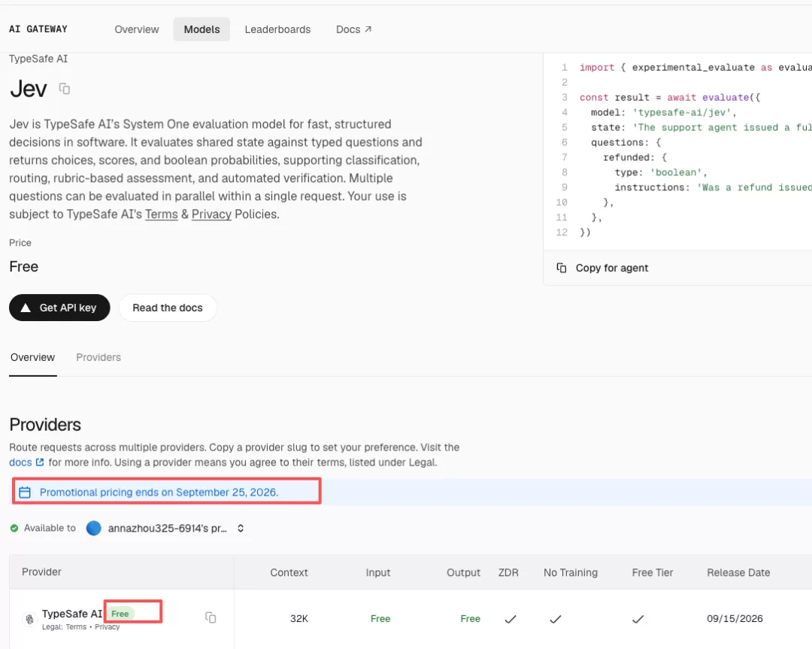Image resolution: width=812 pixels, height=649 pixels.
Task: Select the Models nav item
Action: [201, 29]
